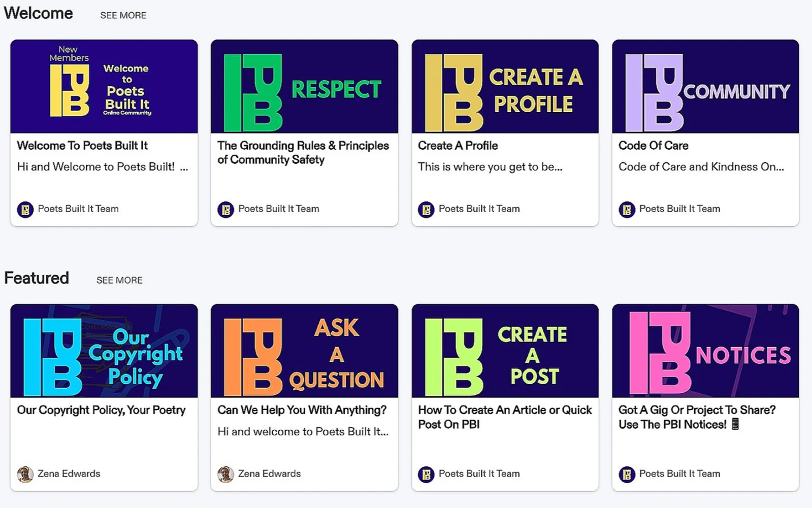Open SEE MORE next to Welcome heading
Screen dimensions: 812x508
[123, 15]
